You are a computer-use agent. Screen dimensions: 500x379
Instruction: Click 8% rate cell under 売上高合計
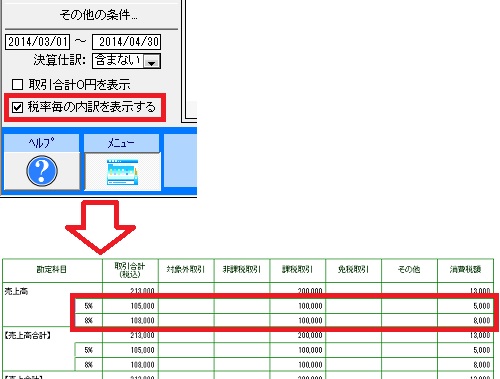coord(88,365)
